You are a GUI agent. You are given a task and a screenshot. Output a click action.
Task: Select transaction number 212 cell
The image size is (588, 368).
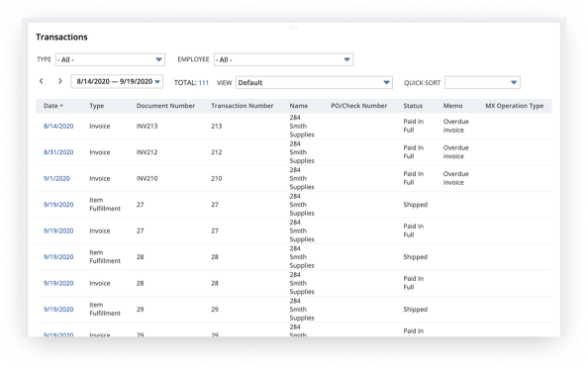[x=217, y=152]
